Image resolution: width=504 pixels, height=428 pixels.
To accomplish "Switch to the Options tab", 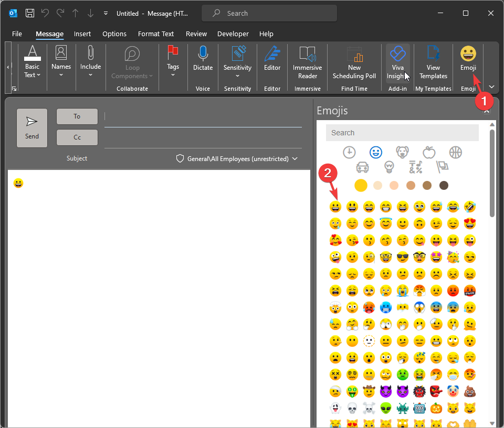I will point(114,34).
